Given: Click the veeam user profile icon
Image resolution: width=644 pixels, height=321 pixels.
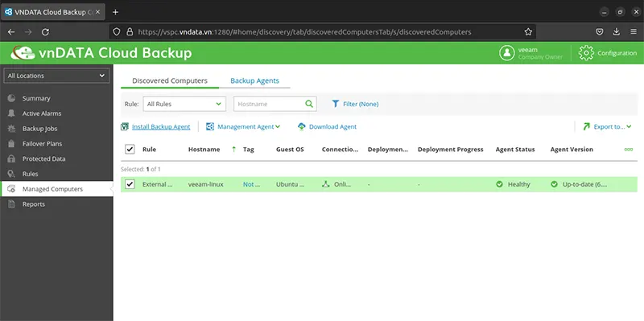Looking at the screenshot, I should coord(507,53).
